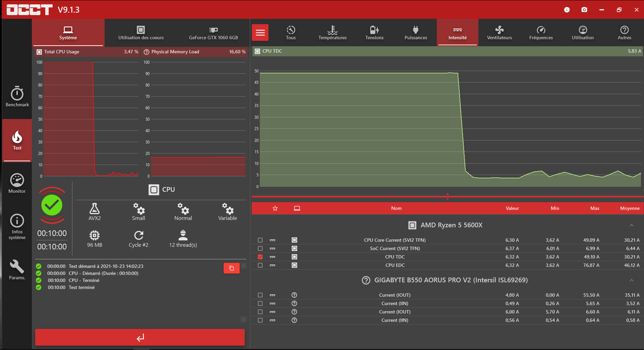Sort table by Moyenne column
The width and height of the screenshot is (644, 350).
point(630,208)
